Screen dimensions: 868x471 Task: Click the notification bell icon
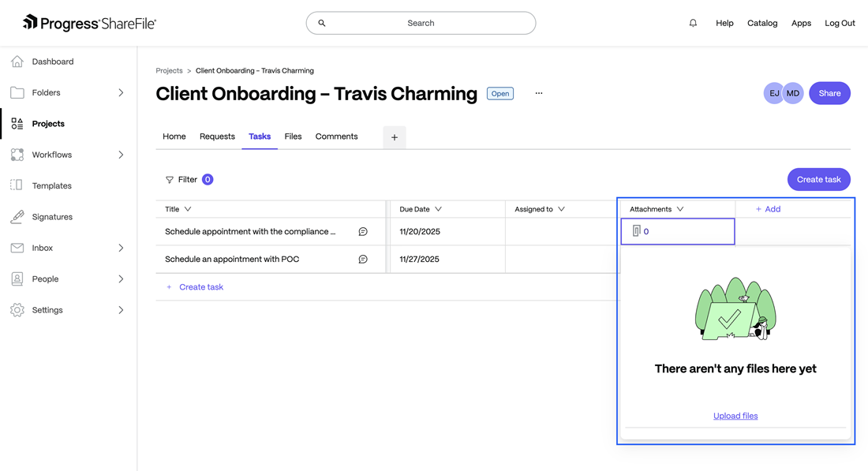click(x=693, y=23)
